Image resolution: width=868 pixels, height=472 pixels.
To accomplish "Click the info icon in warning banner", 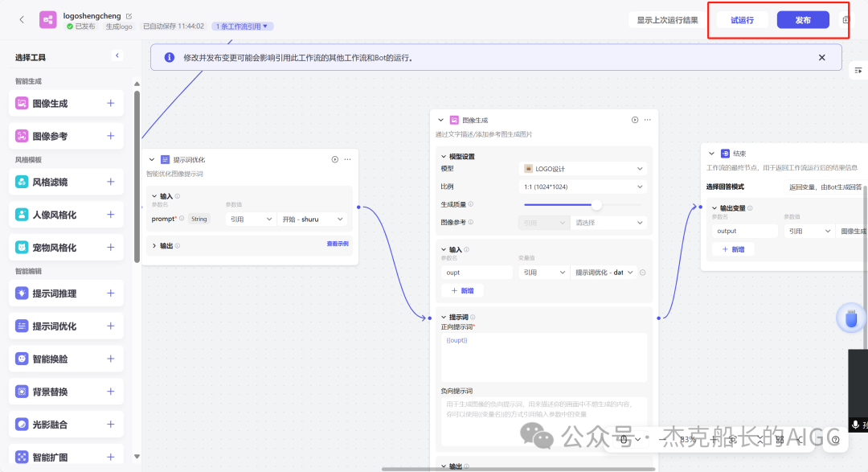I will coord(170,58).
